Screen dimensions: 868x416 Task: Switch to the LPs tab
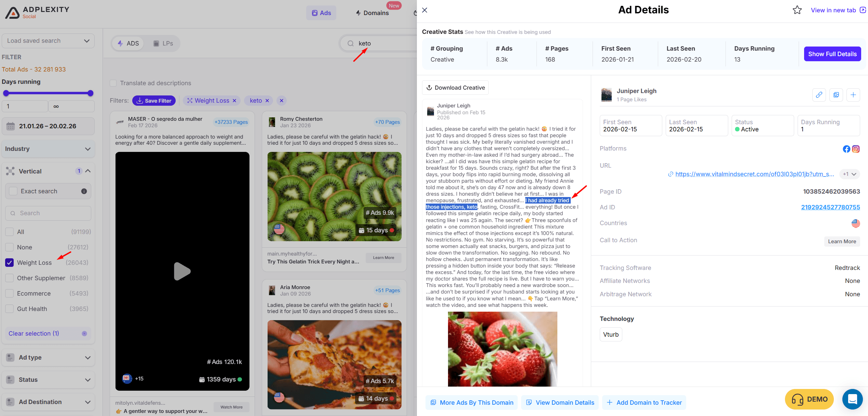[x=163, y=43]
